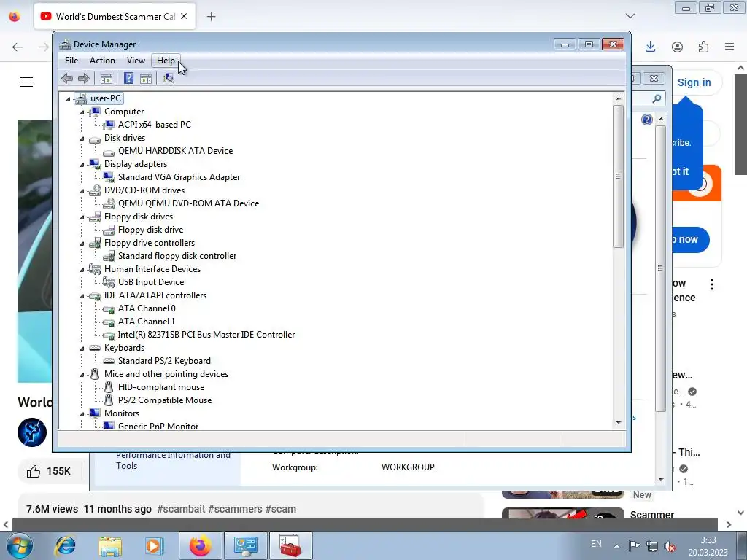
Task: Close the YouTube browser tab
Action: pyautogui.click(x=184, y=16)
